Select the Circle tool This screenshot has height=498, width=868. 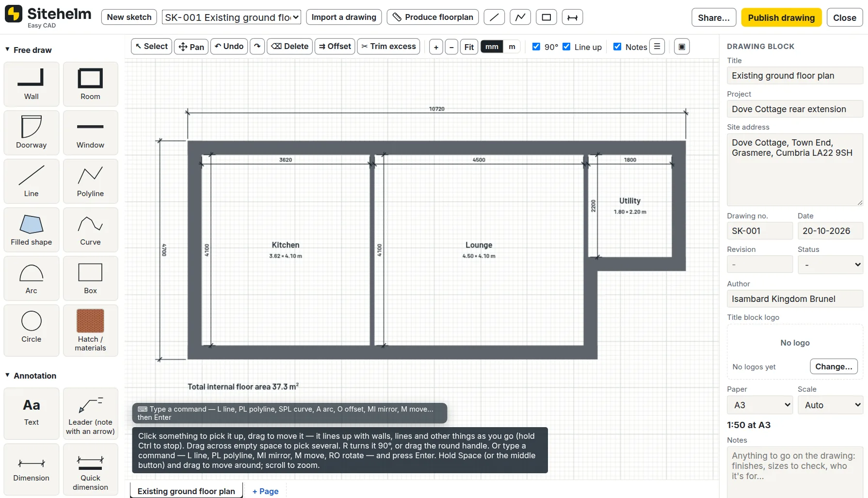pos(32,331)
